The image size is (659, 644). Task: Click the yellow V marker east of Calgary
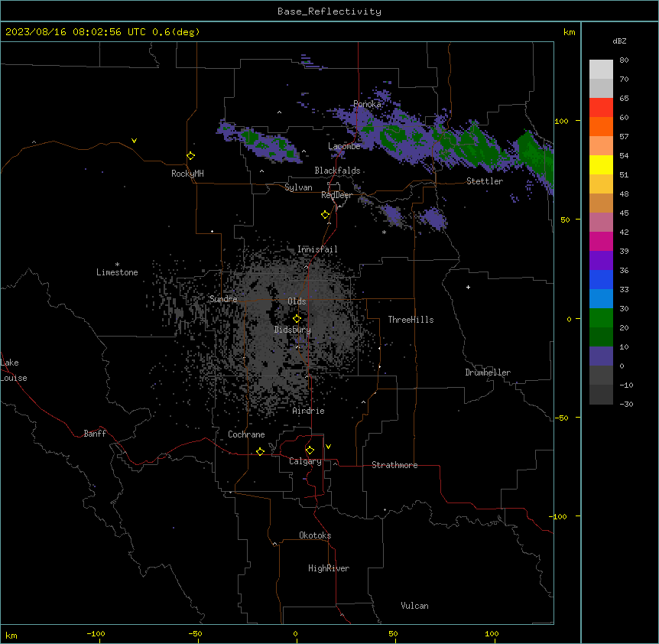tap(328, 447)
